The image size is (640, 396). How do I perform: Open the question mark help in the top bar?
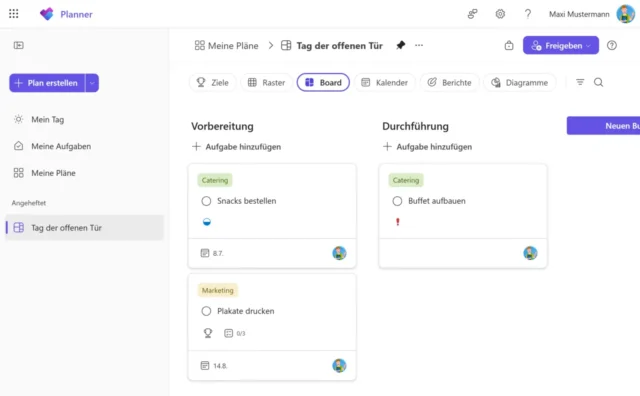point(528,14)
